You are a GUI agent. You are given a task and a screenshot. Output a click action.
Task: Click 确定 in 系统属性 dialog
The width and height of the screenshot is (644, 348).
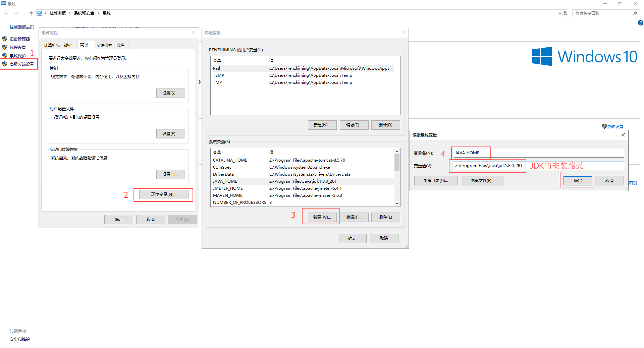click(x=119, y=220)
